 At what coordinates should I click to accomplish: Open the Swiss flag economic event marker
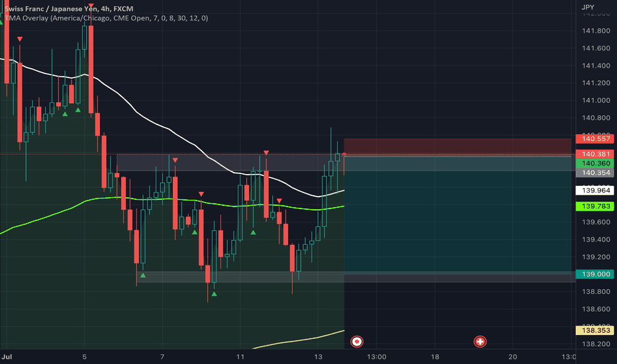coord(480,341)
